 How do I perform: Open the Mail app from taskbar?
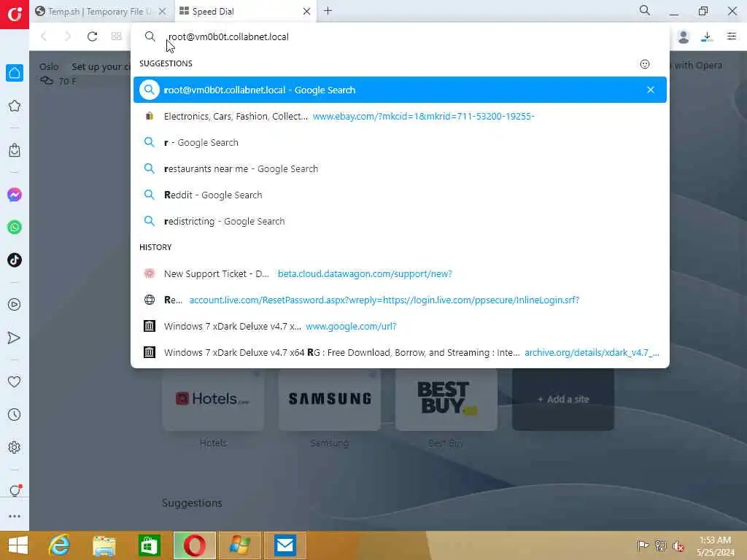(285, 545)
